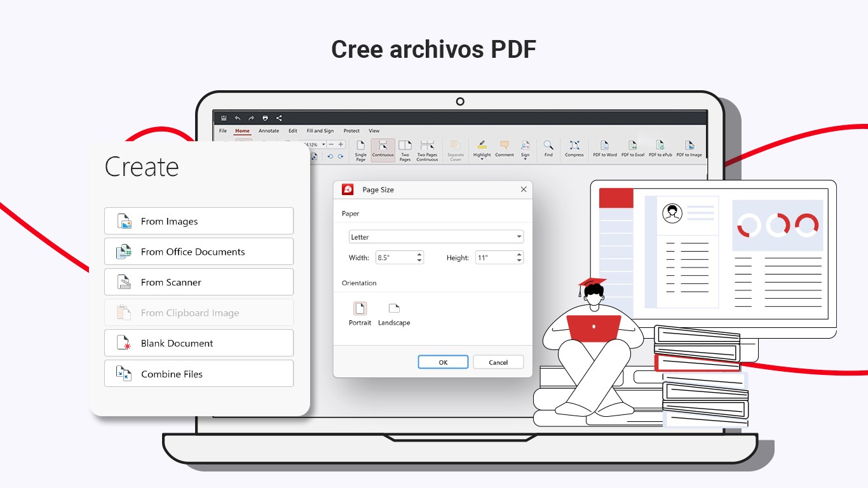The height and width of the screenshot is (488, 868).
Task: Close the Page Size dialog
Action: (524, 189)
